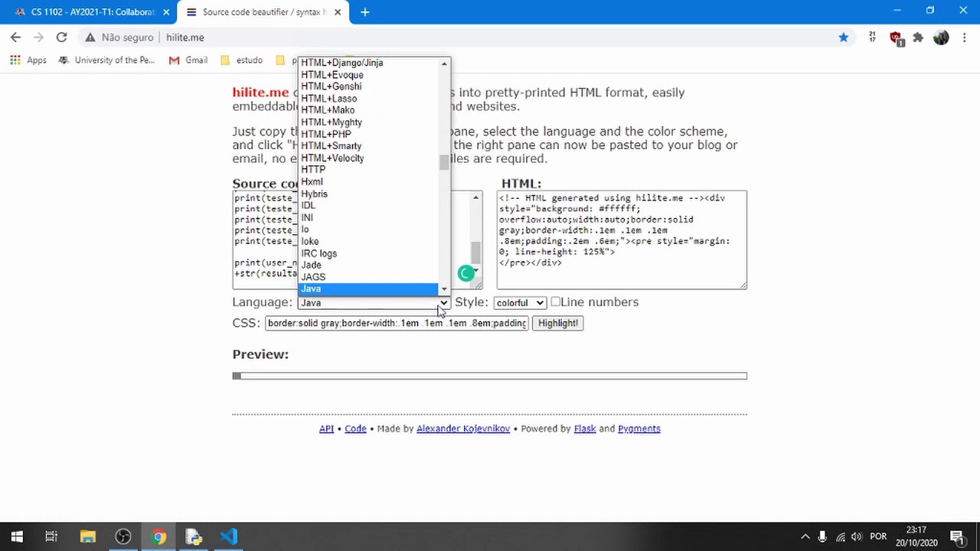Reload the hilite.me page
Screen dimensions: 980x551
(61, 37)
